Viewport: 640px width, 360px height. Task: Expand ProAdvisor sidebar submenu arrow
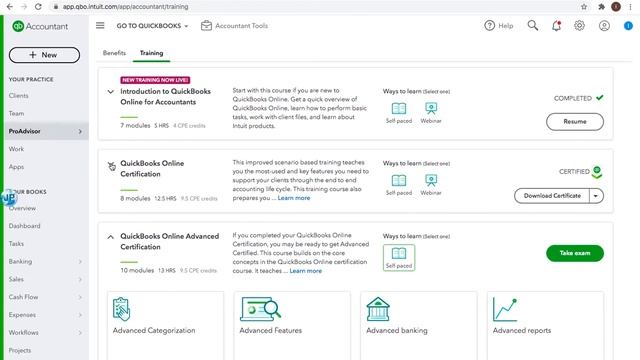point(80,131)
